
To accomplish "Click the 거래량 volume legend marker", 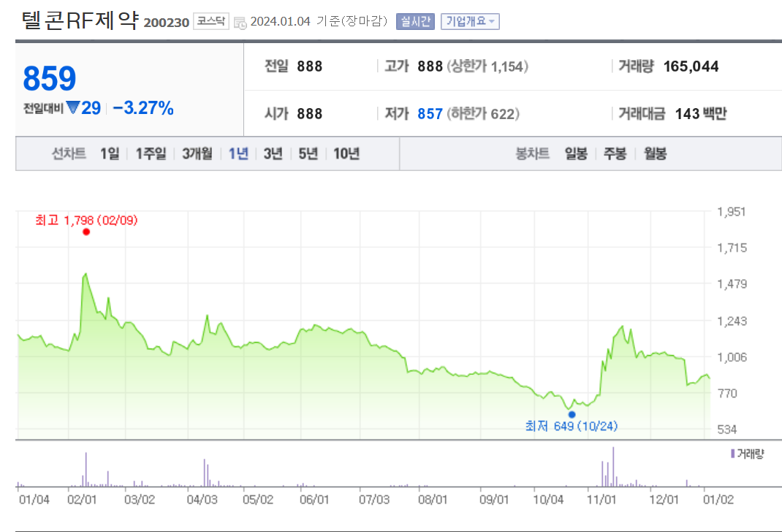I will coord(732,454).
